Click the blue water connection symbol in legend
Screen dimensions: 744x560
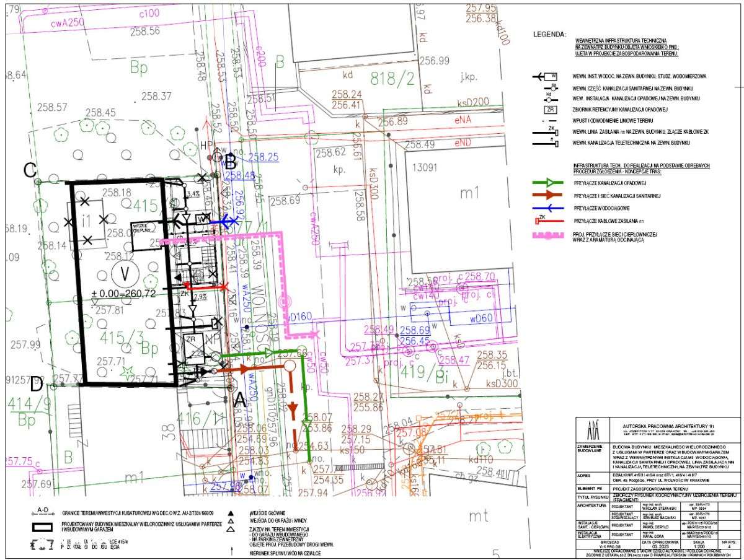tap(547, 208)
